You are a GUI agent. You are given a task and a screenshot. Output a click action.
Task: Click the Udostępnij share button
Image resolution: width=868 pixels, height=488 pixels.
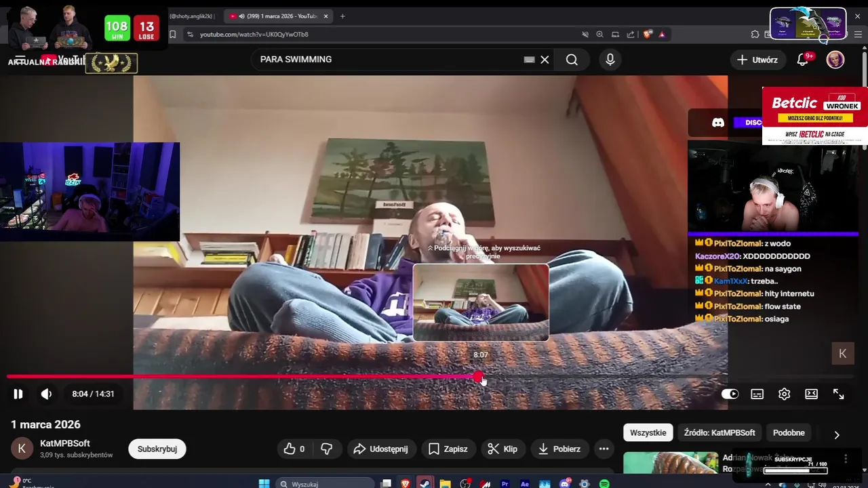(380, 449)
